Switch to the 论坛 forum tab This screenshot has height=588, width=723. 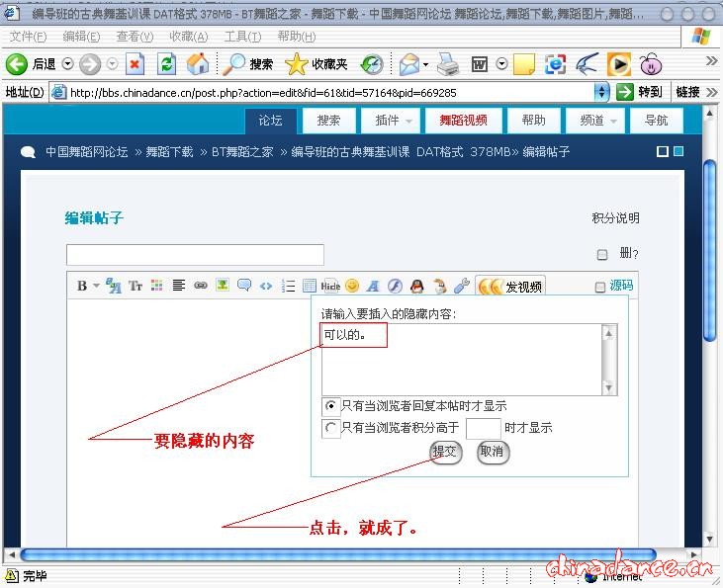click(x=270, y=121)
